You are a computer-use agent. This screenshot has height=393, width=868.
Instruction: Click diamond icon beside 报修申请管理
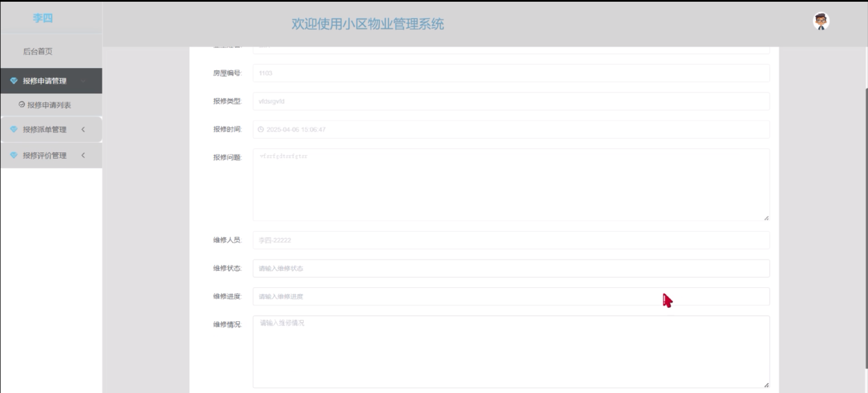[14, 81]
